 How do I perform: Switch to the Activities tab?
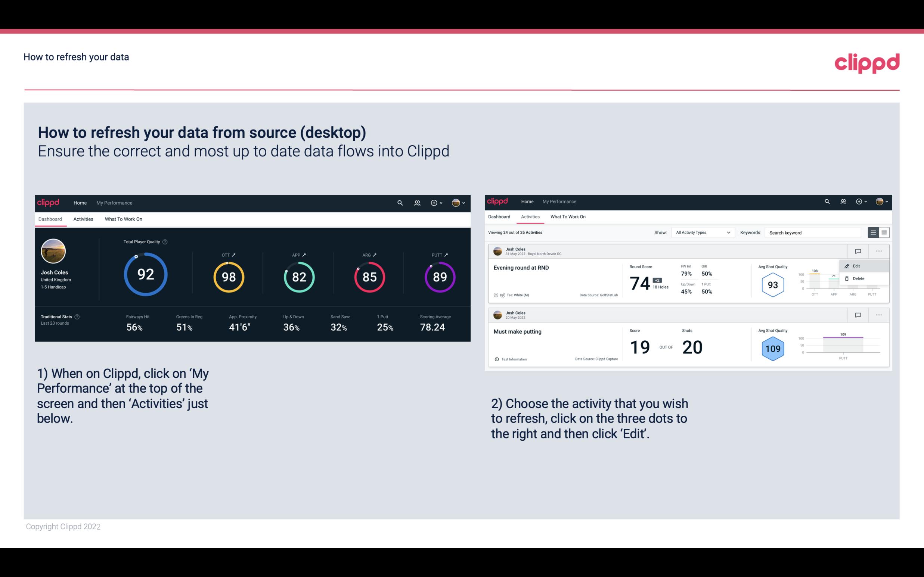tap(83, 218)
